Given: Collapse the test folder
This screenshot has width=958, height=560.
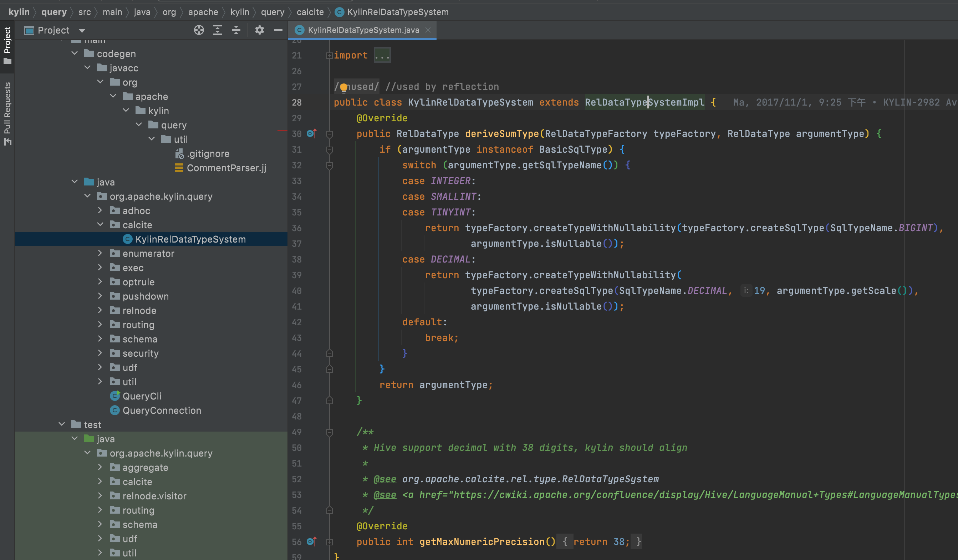Looking at the screenshot, I should [62, 424].
